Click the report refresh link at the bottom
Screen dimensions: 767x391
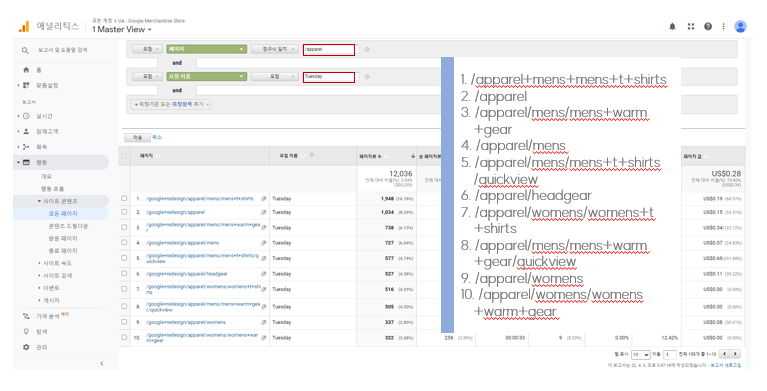point(725,365)
